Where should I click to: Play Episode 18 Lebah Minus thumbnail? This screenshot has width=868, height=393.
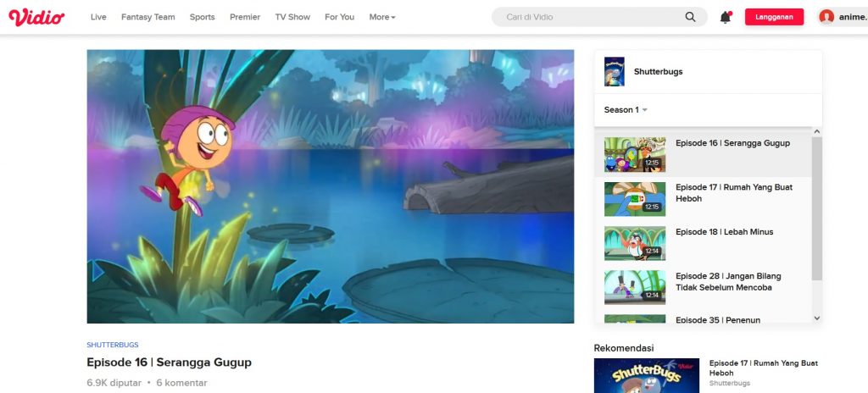coord(635,243)
